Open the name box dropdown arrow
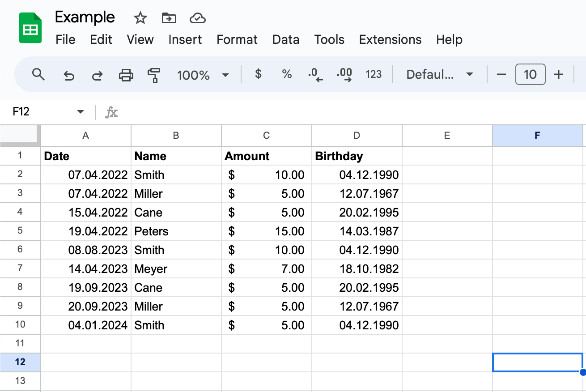586x392 pixels. point(81,112)
